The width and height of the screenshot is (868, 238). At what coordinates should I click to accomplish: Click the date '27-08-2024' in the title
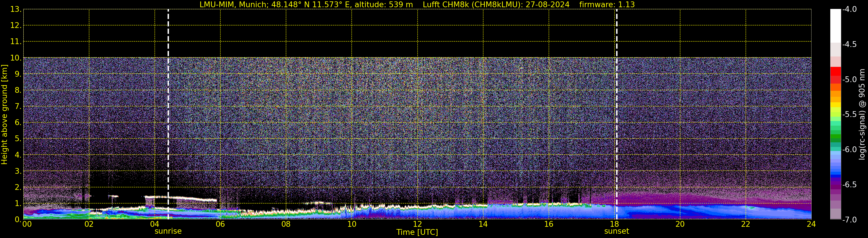(x=548, y=5)
